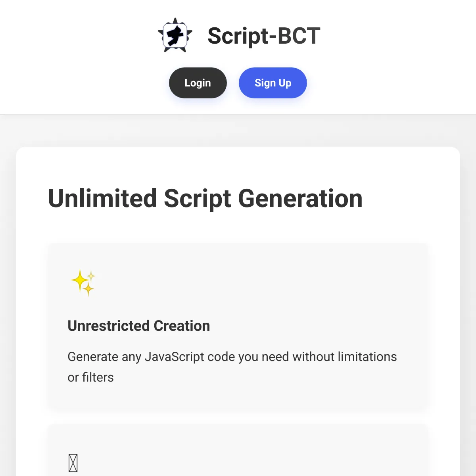Click the blue Sign Up button
The height and width of the screenshot is (476, 476).
pyautogui.click(x=273, y=83)
